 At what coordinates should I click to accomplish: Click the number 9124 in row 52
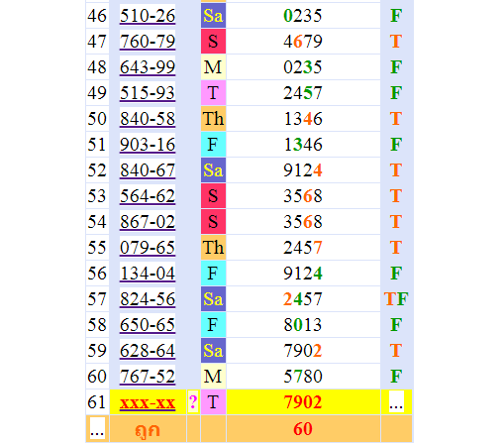[303, 170]
